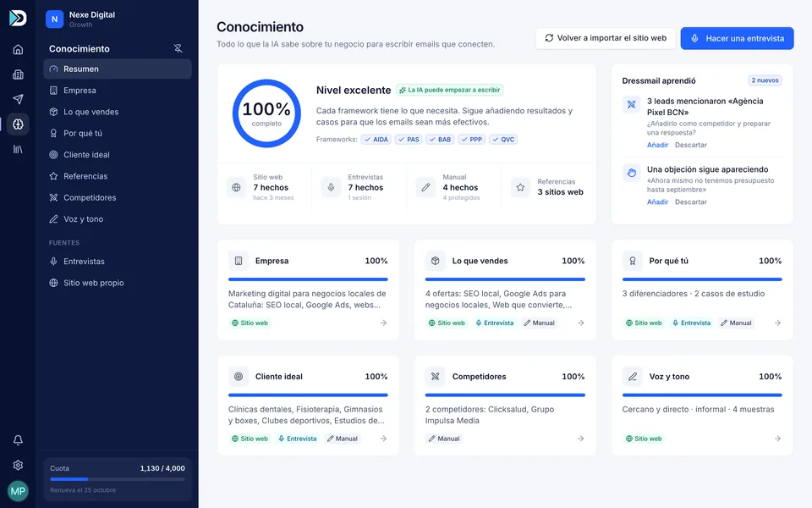Click the Voz y tono card pen icon
The height and width of the screenshot is (508, 812).
[x=633, y=376]
